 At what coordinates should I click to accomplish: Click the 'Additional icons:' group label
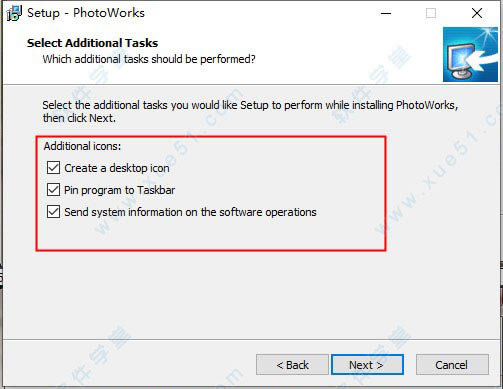click(82, 146)
